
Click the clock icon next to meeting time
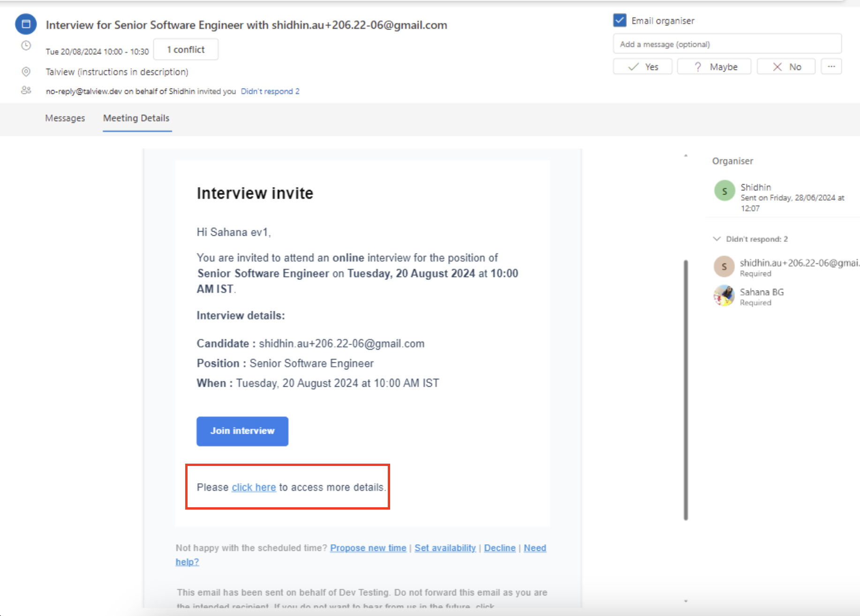pos(26,45)
